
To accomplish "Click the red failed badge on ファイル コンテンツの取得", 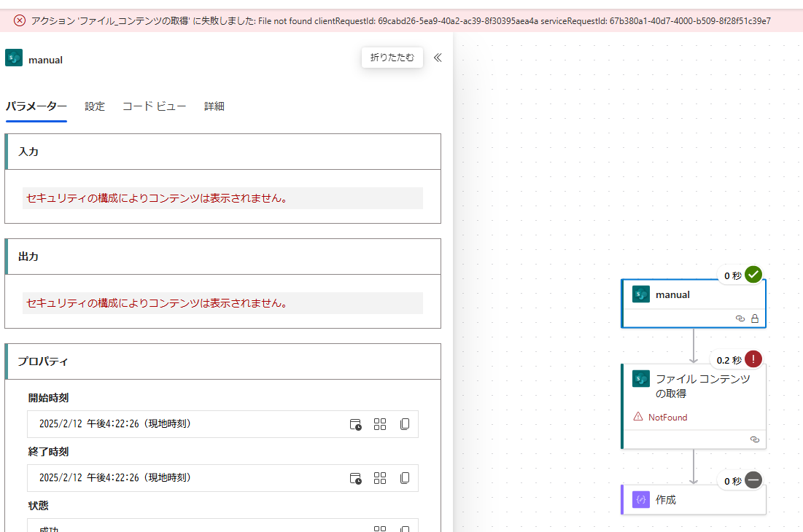I will pos(753,359).
